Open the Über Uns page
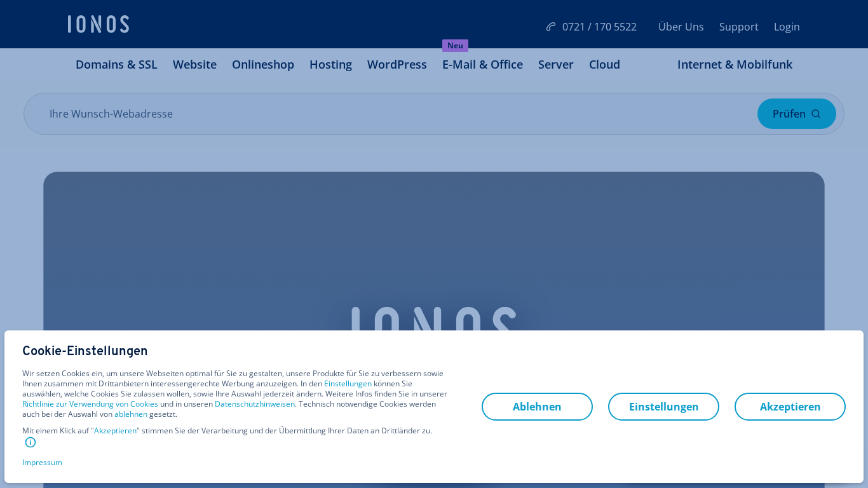Viewport: 868px width, 488px height. (x=681, y=27)
